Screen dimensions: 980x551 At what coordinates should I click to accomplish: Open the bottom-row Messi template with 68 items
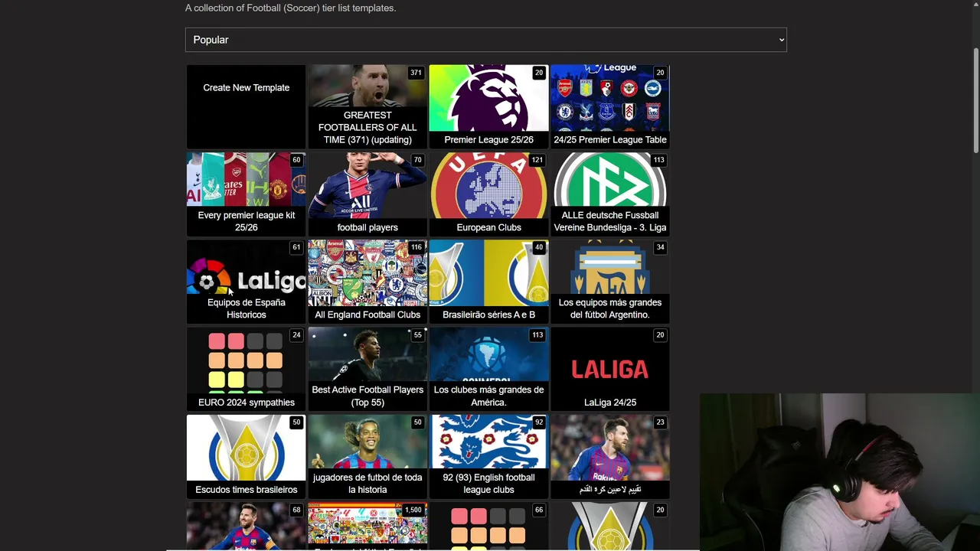[x=247, y=527]
